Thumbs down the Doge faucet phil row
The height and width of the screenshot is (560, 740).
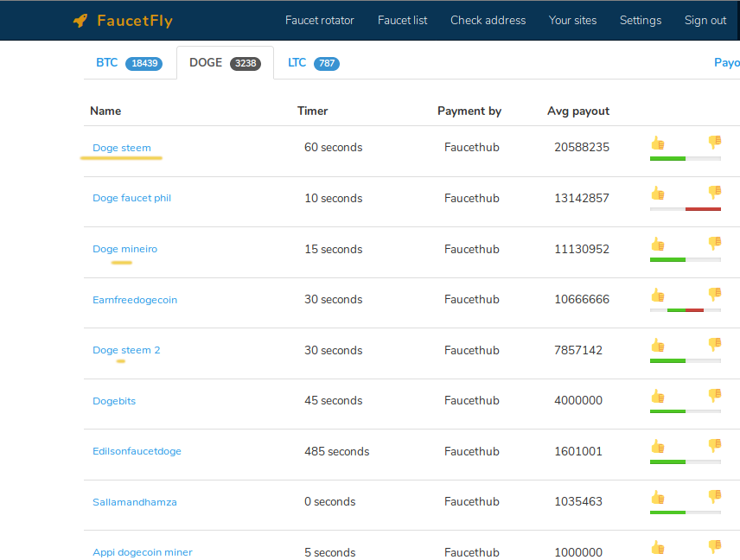click(715, 192)
